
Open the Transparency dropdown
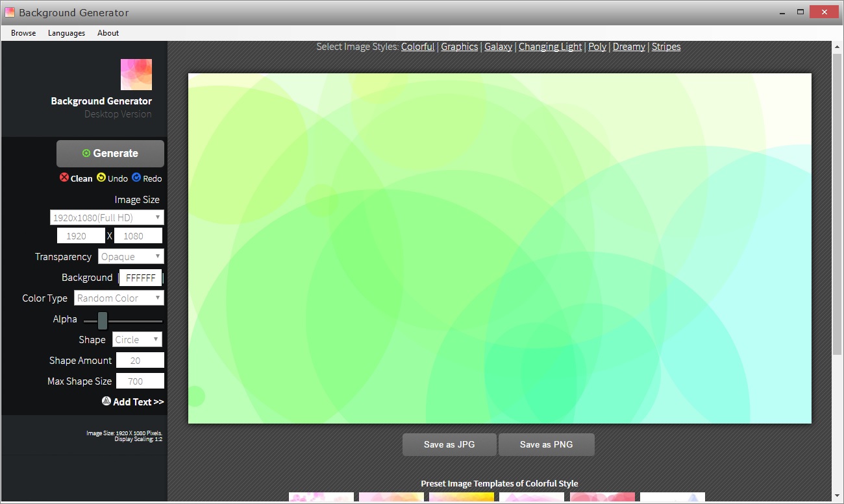click(x=131, y=256)
